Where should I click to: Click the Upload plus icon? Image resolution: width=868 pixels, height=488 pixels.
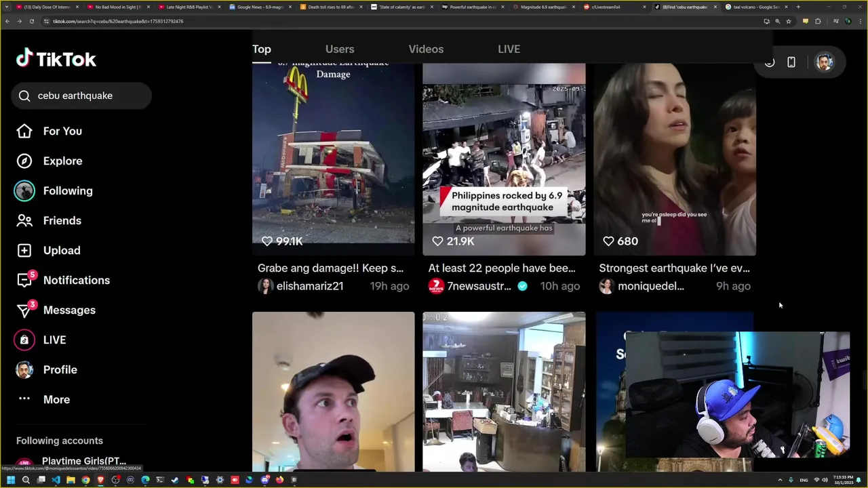24,250
